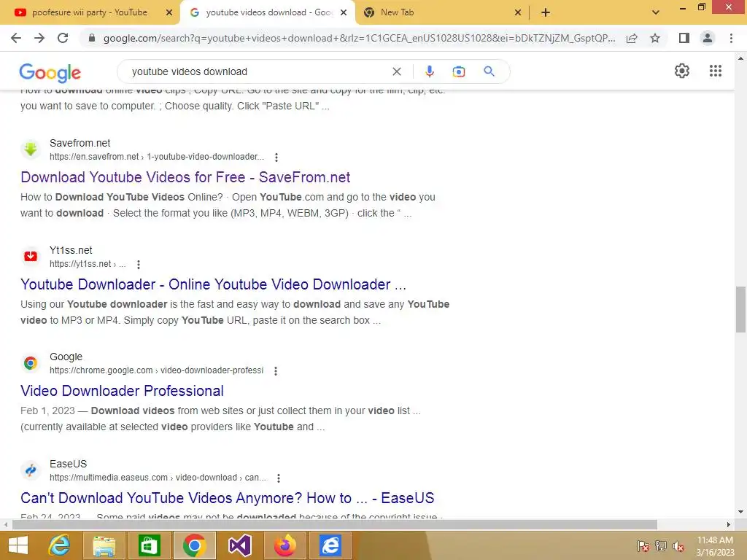Image resolution: width=747 pixels, height=560 pixels.
Task: Open Can't Download YouTube Videos Anymore link
Action: (228, 498)
